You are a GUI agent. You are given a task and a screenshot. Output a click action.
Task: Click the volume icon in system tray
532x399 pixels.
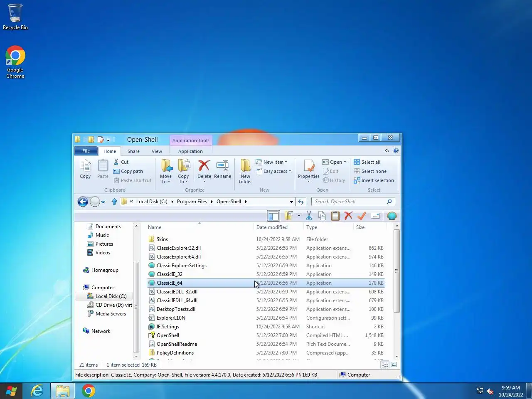pos(490,391)
